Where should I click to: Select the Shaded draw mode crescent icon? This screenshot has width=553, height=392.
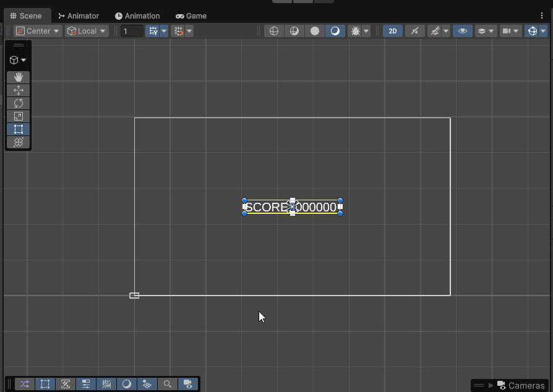pos(335,31)
